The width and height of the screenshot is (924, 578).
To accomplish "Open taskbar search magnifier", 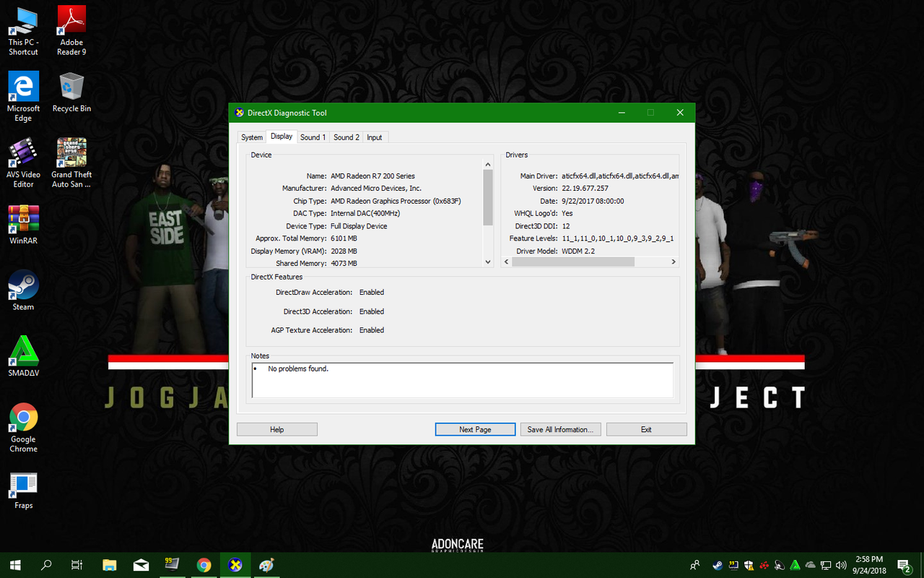I will 46,565.
